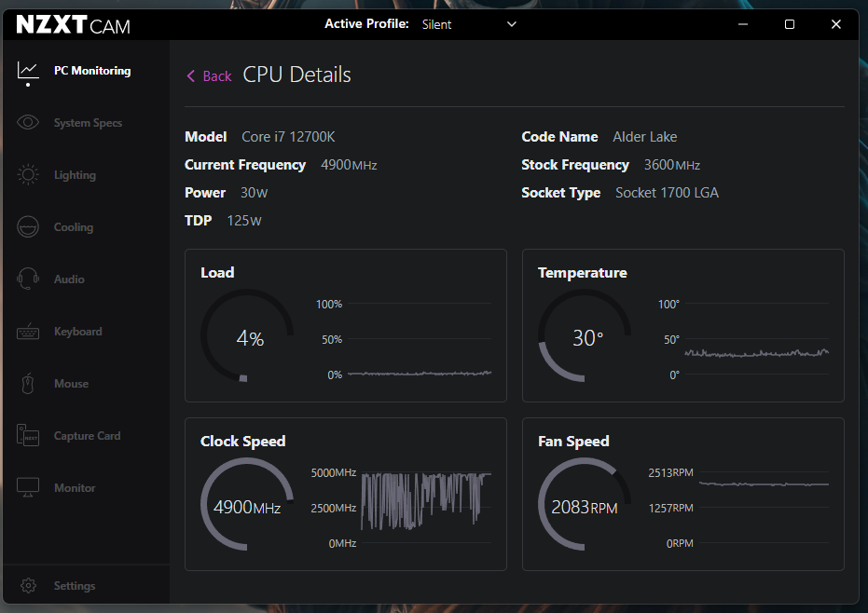868x613 pixels.
Task: Click the System Specs eye icon
Action: pyautogui.click(x=28, y=122)
